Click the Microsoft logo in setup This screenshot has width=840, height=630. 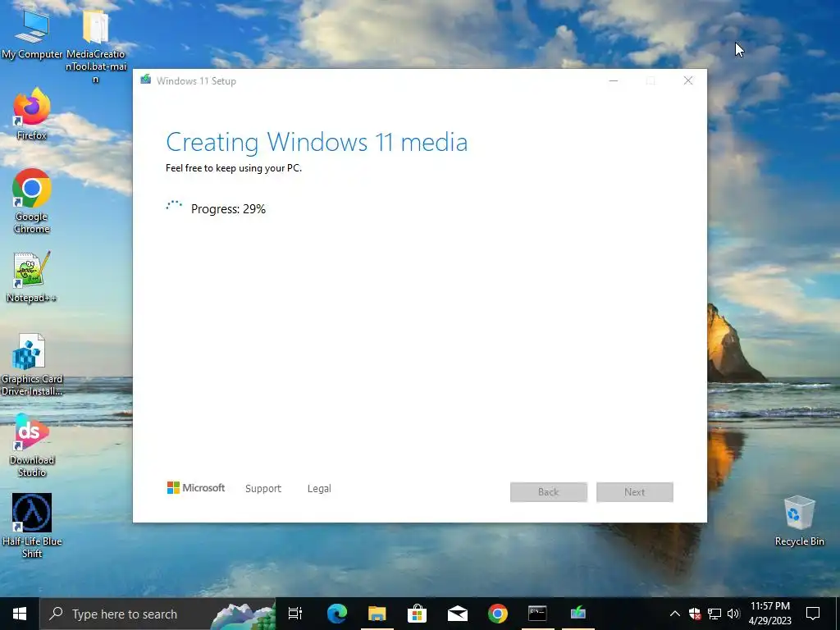pos(196,488)
